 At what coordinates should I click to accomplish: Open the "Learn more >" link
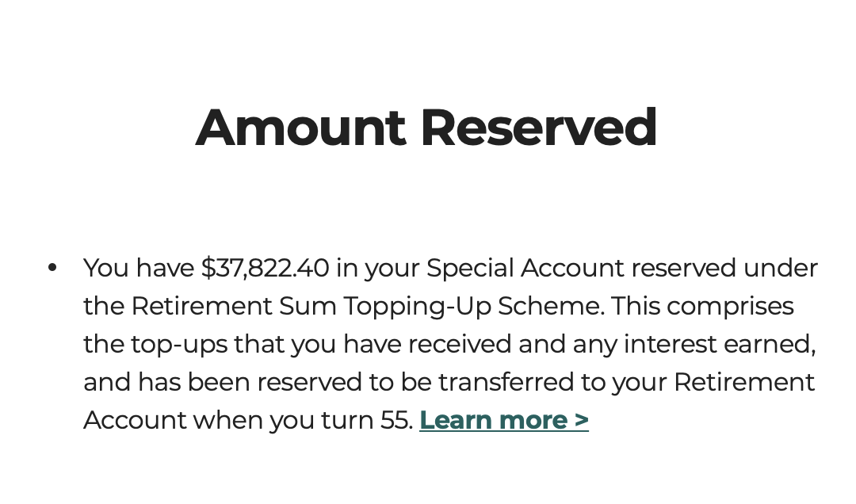(x=503, y=420)
